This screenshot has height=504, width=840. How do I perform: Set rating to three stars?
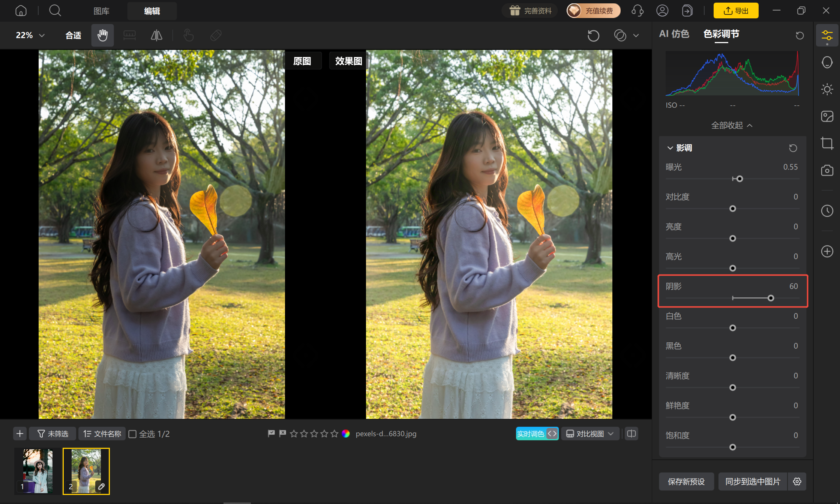[314, 433]
